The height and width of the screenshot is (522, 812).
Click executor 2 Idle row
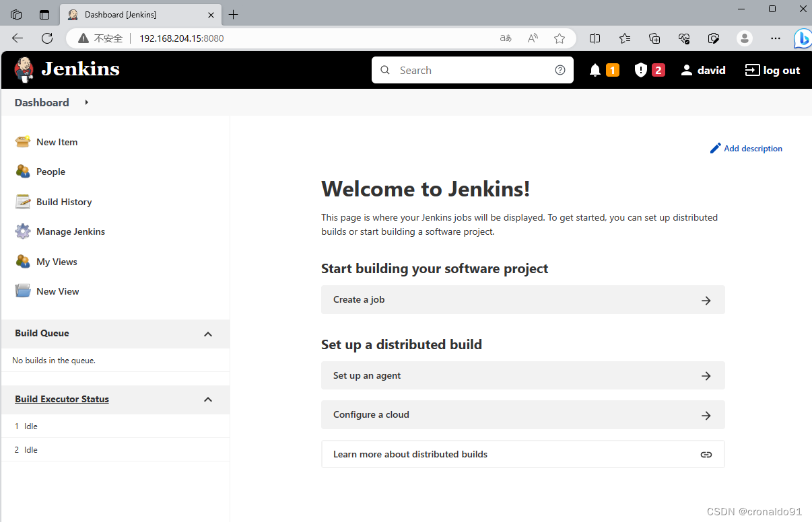[116, 450]
